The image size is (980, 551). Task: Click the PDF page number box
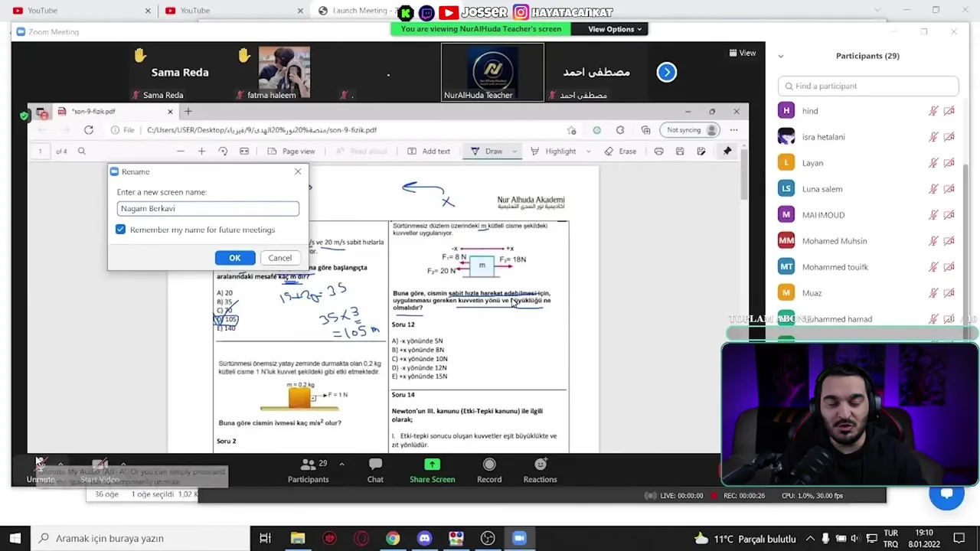coord(41,152)
